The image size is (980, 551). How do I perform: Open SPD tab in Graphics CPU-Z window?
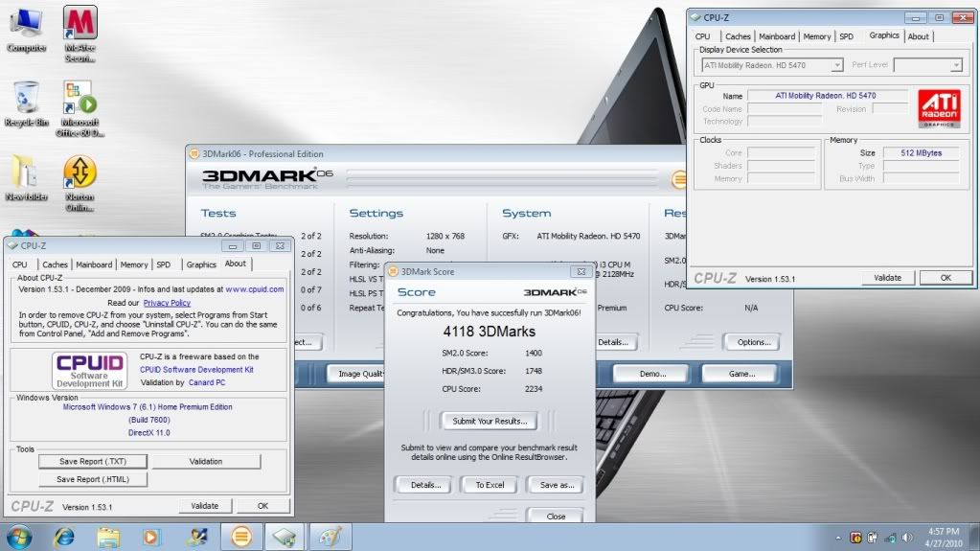(846, 36)
